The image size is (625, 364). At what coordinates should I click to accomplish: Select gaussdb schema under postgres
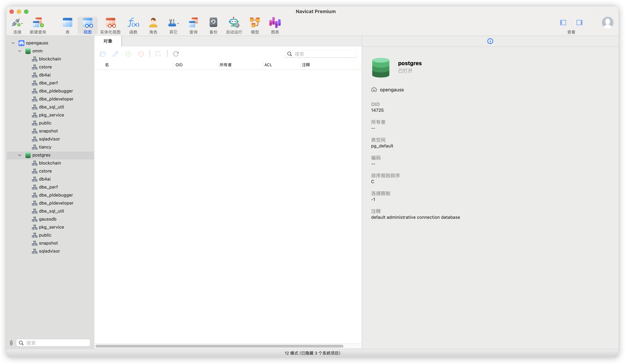pos(47,219)
